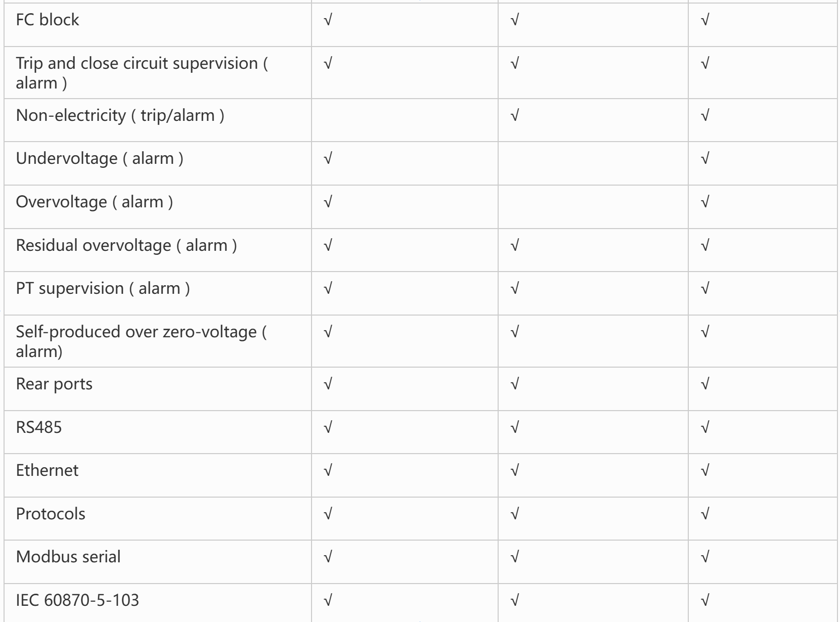Click the "Rear ports" row label
Screen dimensions: 840x622
(54, 384)
